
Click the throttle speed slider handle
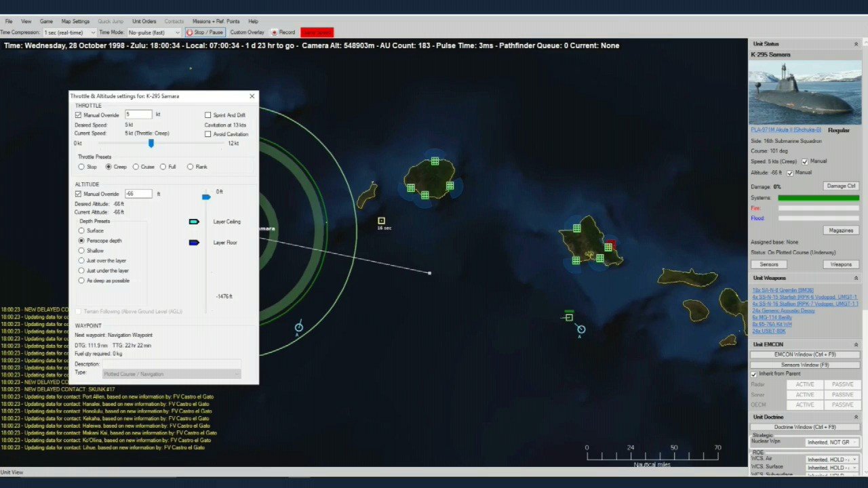coord(151,143)
